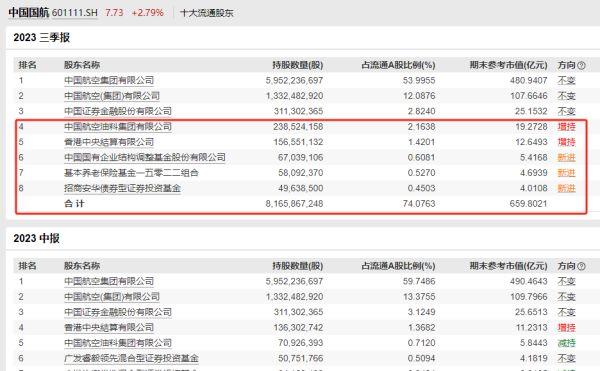This screenshot has height=371, width=600.
Task: Click 增持 in 香港中央结算 中报 row
Action: pyautogui.click(x=566, y=328)
